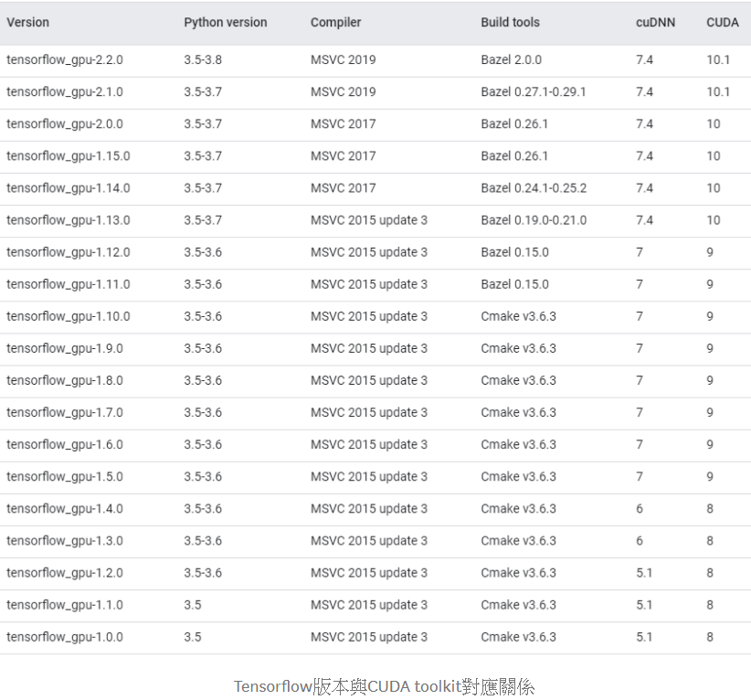Viewport: 751px width, 700px height.
Task: Click Cmake v3.6.3 in tensorflow_gpu-1.0.0 row
Action: click(x=518, y=637)
